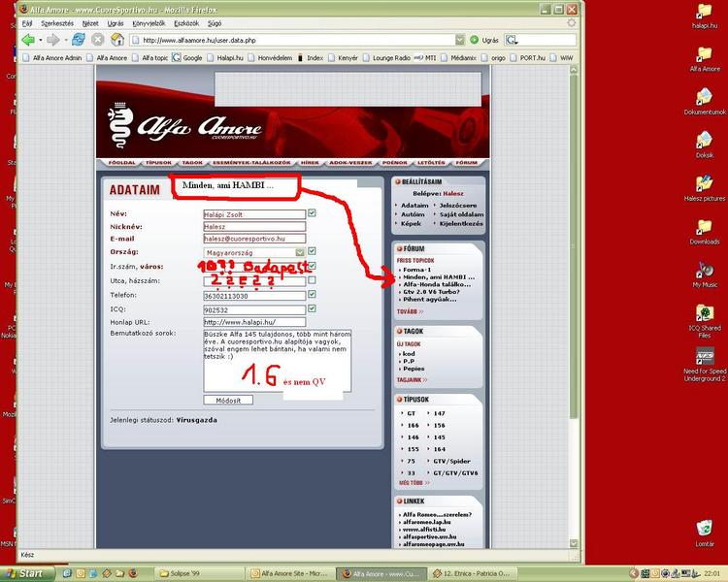Click the Módosít button

point(228,400)
